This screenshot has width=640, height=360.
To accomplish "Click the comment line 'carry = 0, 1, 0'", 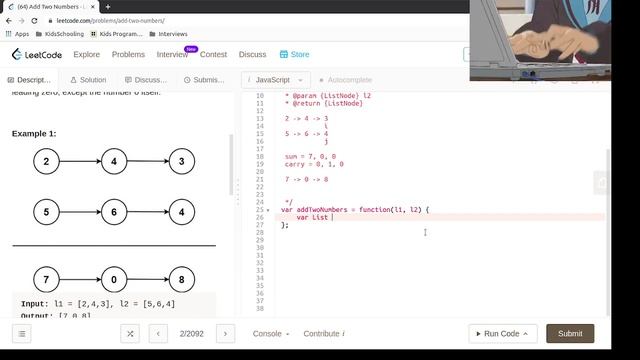I will pos(314,164).
